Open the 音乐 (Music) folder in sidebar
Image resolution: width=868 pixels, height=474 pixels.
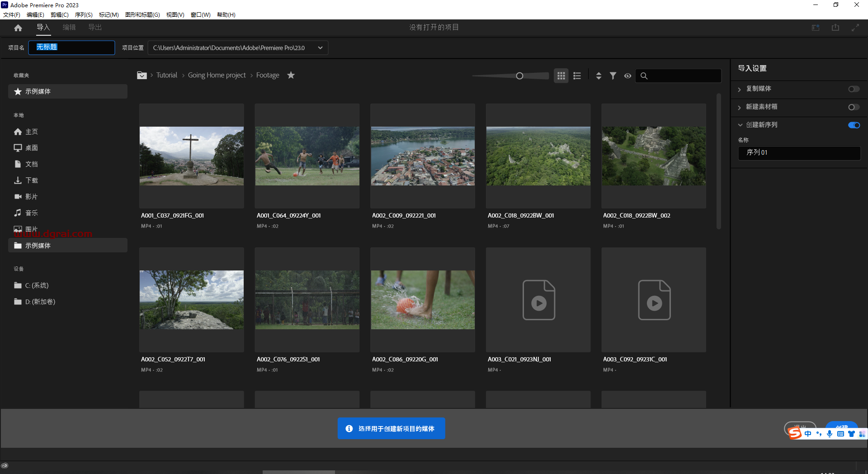point(32,213)
